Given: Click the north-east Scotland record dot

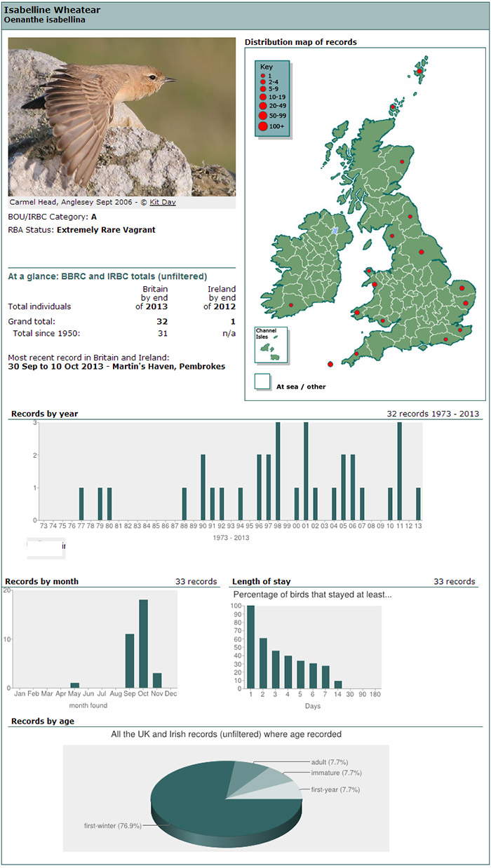Looking at the screenshot, I should pyautogui.click(x=402, y=162).
